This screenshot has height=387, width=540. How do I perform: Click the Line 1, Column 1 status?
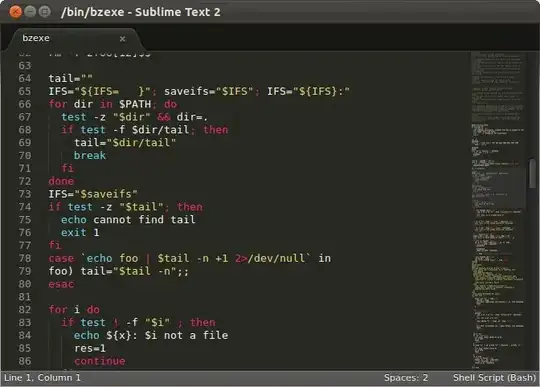(x=42, y=378)
